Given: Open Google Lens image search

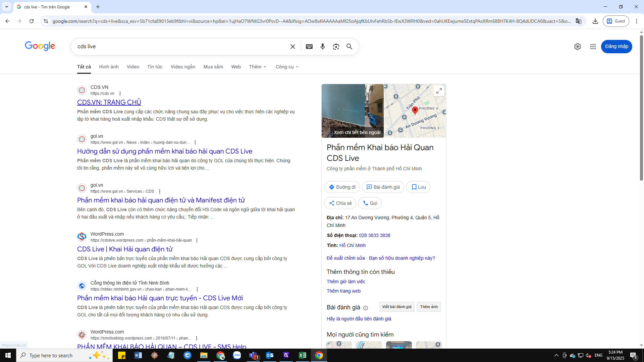Looking at the screenshot, I should 336,46.
